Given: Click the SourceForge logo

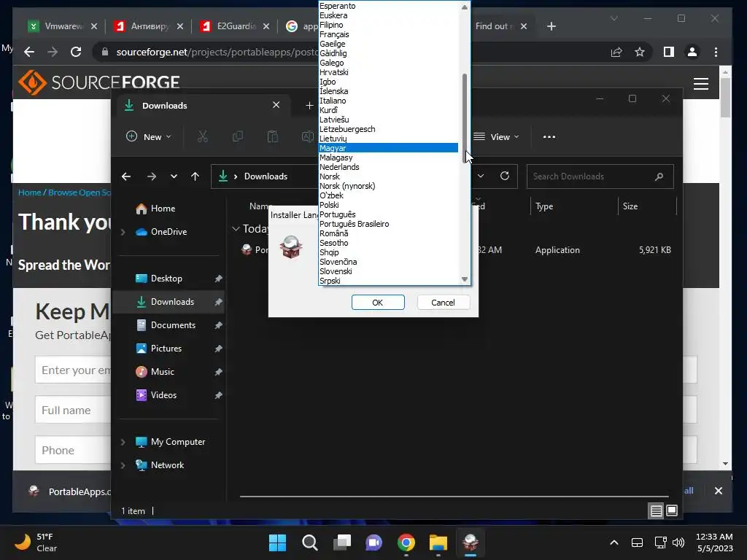Looking at the screenshot, I should [99, 82].
